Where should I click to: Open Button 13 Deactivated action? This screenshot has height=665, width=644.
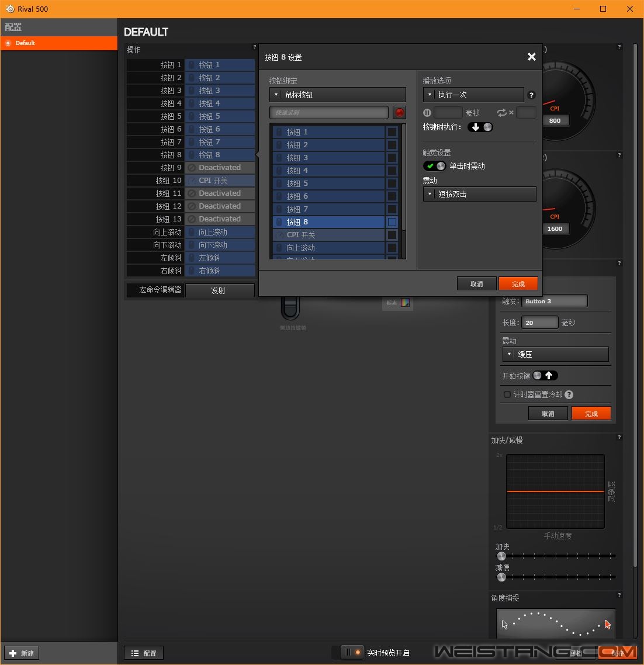pyautogui.click(x=220, y=219)
